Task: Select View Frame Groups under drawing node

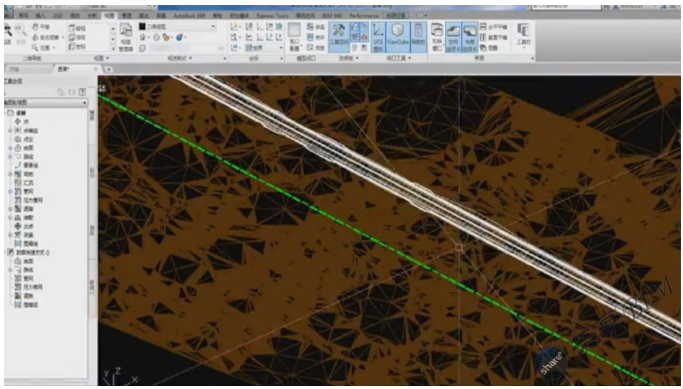Action: pyautogui.click(x=26, y=244)
